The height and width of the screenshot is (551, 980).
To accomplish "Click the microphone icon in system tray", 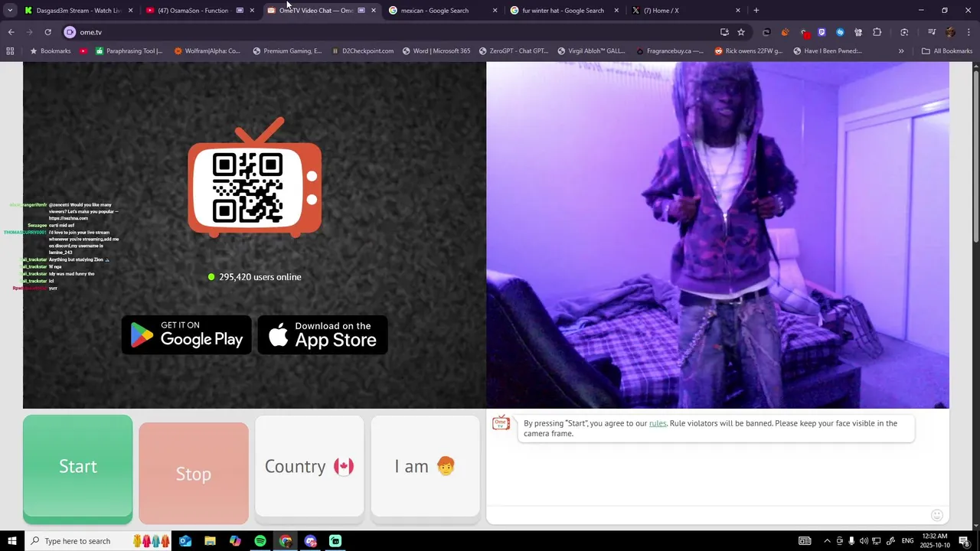I will point(851,541).
